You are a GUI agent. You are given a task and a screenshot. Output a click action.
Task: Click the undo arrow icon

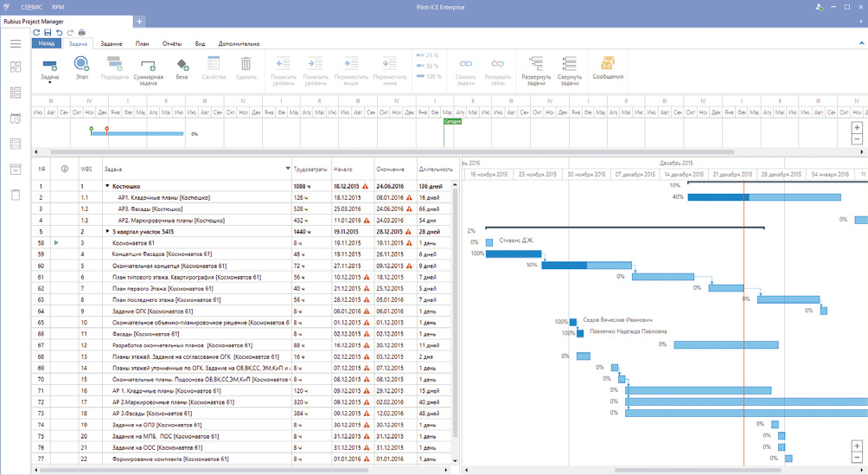click(x=59, y=33)
